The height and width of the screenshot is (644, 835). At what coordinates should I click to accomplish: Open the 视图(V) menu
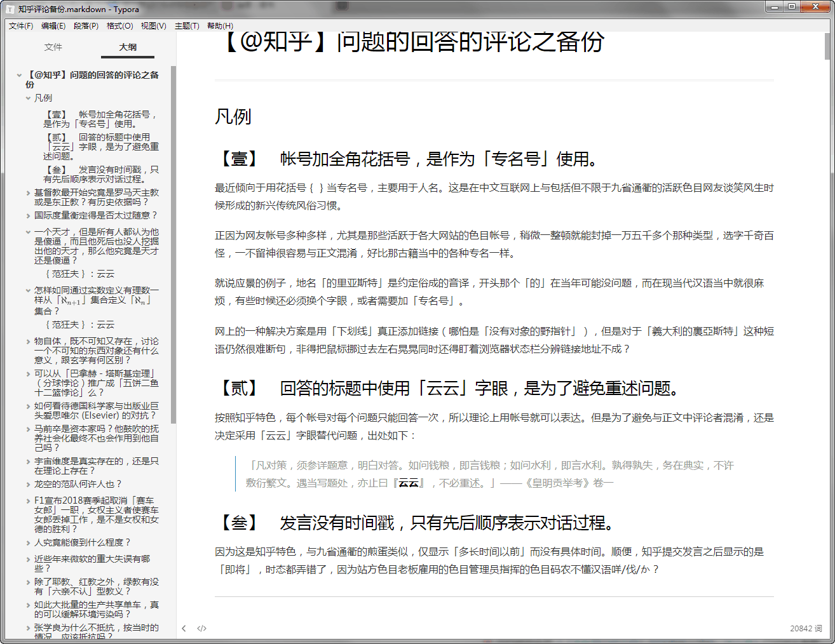(x=153, y=26)
